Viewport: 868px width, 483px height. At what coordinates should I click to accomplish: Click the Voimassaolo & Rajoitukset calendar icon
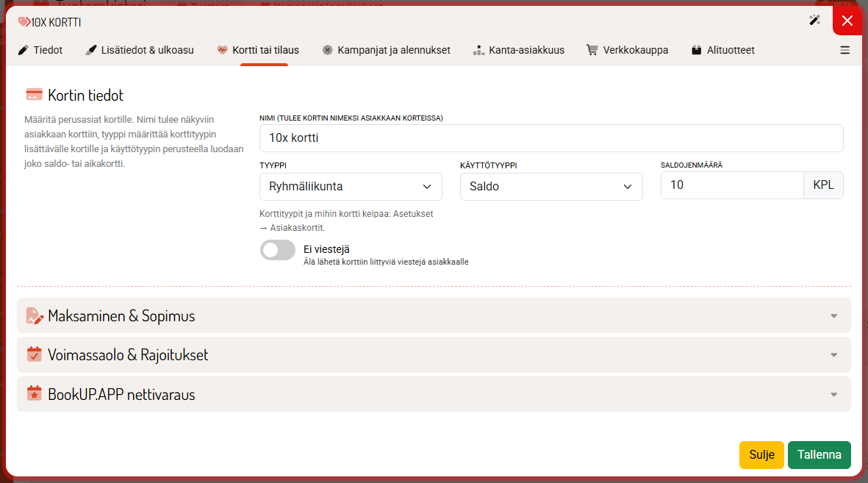[35, 354]
